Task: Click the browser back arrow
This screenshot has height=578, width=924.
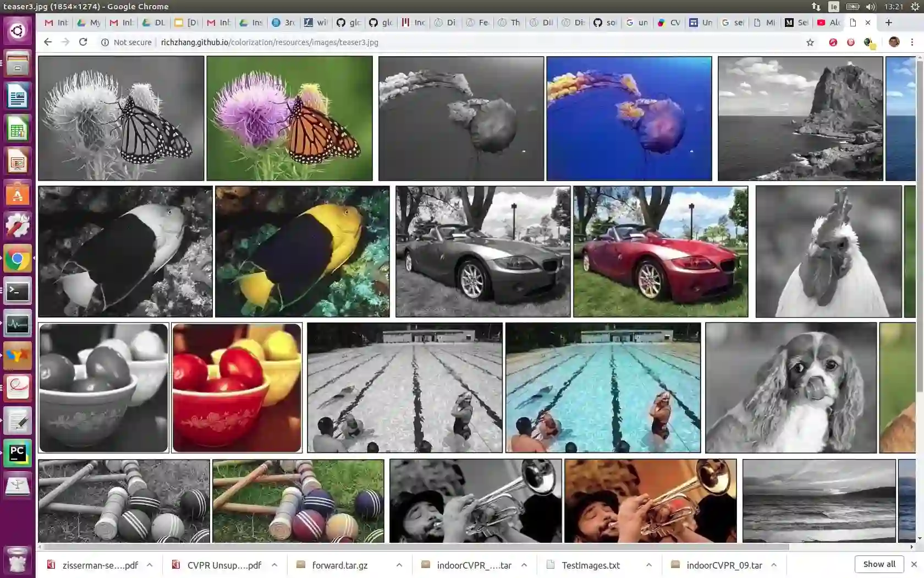Action: (48, 42)
